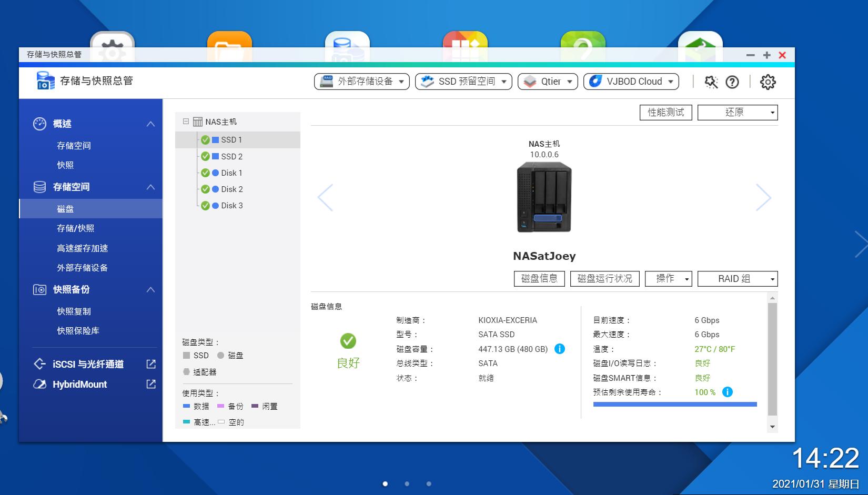
Task: Open the global settings gear icon
Action: tap(767, 82)
